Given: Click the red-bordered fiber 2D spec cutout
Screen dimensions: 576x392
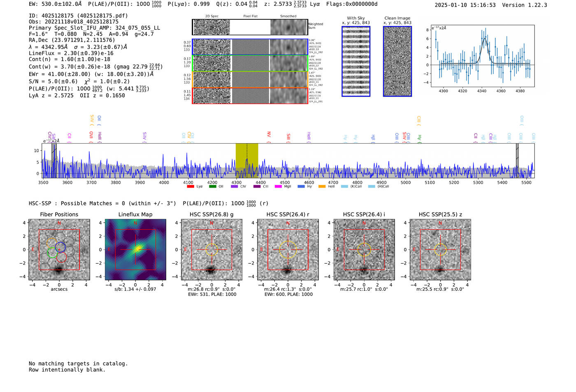Looking at the screenshot, I should (x=250, y=95).
